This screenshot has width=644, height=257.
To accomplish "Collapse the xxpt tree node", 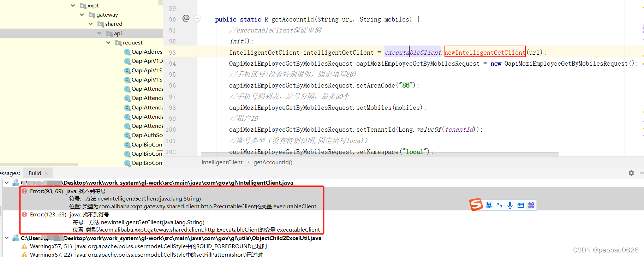I will point(73,6).
